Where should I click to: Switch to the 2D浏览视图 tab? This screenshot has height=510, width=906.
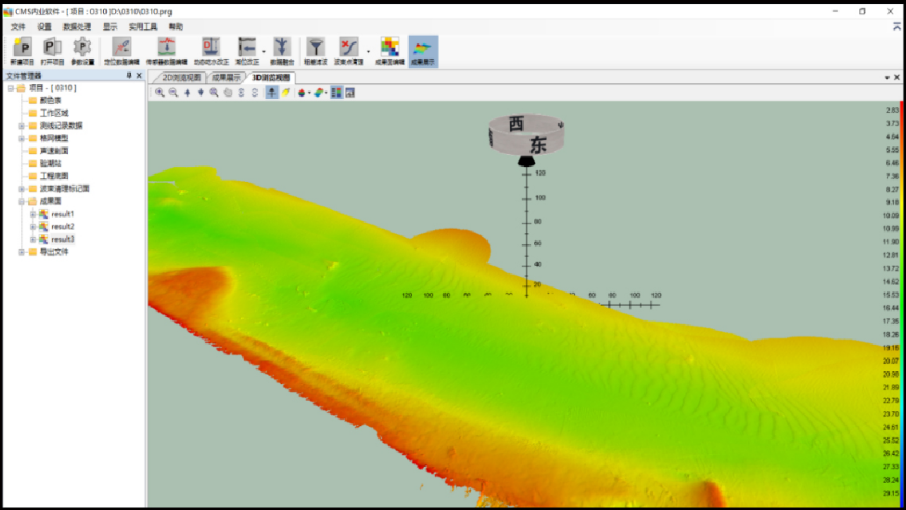click(181, 77)
